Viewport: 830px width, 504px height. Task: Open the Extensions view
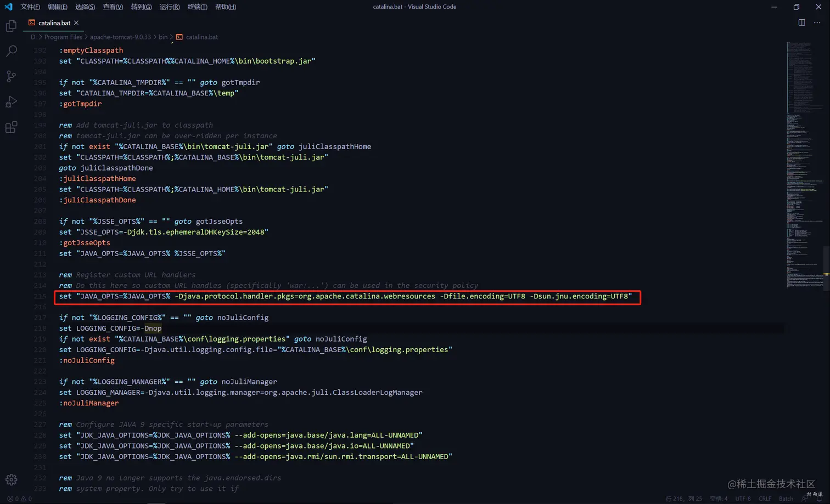point(11,127)
